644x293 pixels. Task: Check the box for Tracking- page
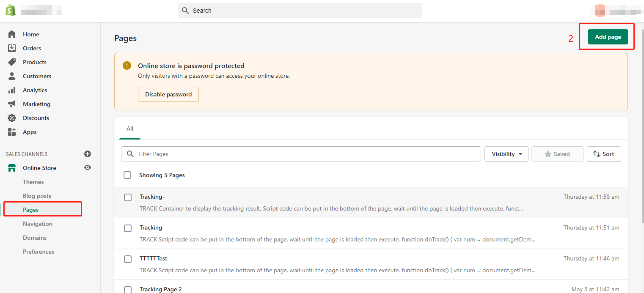[x=128, y=197]
